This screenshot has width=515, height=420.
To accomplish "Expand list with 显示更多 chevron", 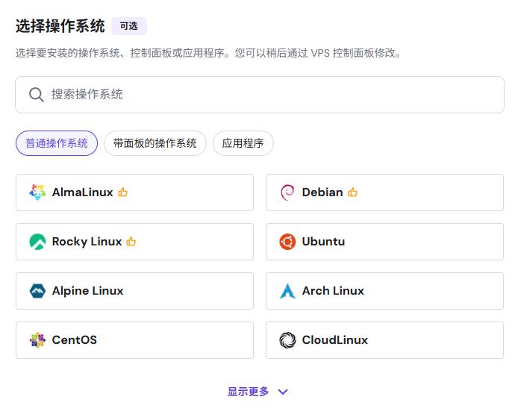I will point(283,392).
